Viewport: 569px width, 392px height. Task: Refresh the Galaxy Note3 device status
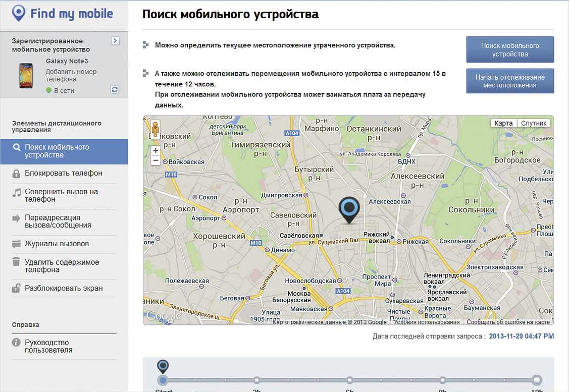point(115,90)
